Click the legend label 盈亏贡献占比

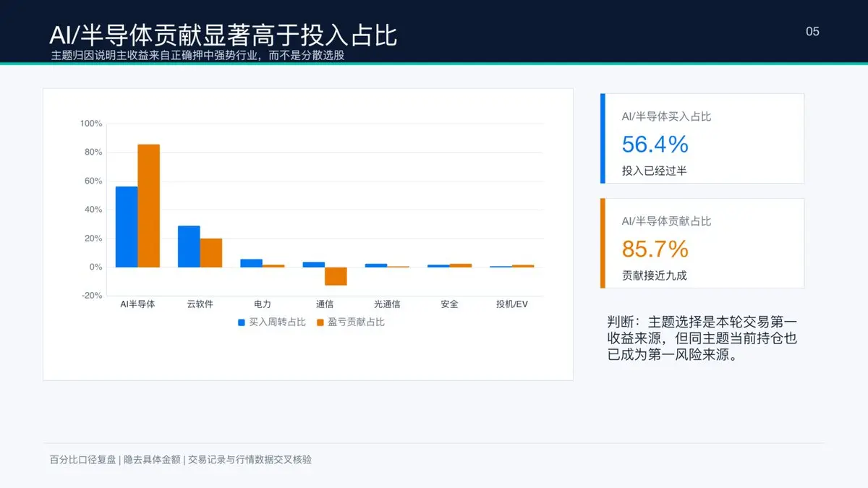click(357, 322)
